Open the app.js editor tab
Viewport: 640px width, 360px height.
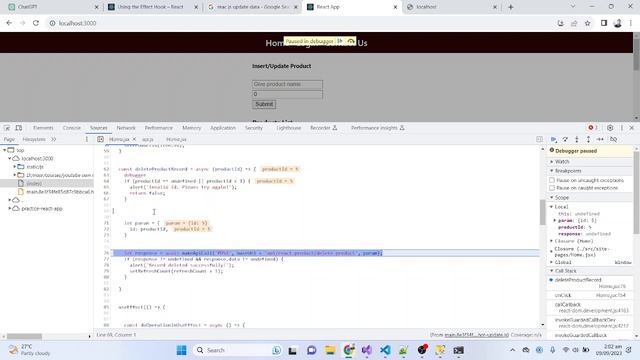click(x=147, y=139)
